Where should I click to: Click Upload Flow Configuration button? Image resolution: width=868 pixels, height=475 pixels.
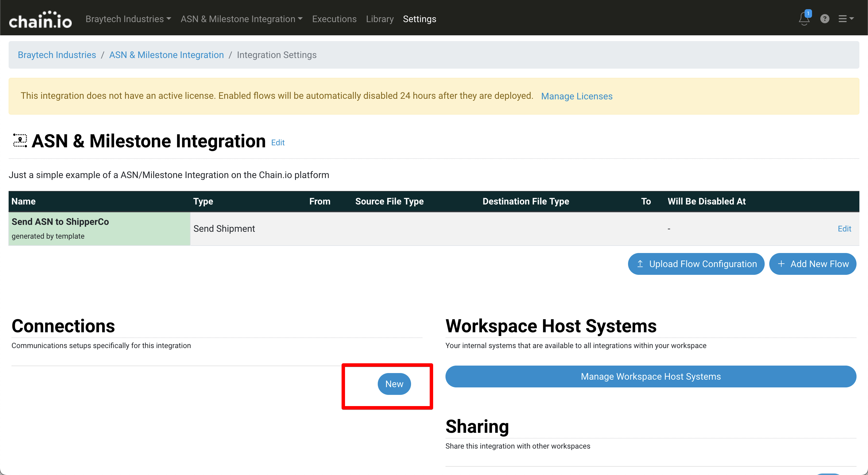click(x=696, y=264)
